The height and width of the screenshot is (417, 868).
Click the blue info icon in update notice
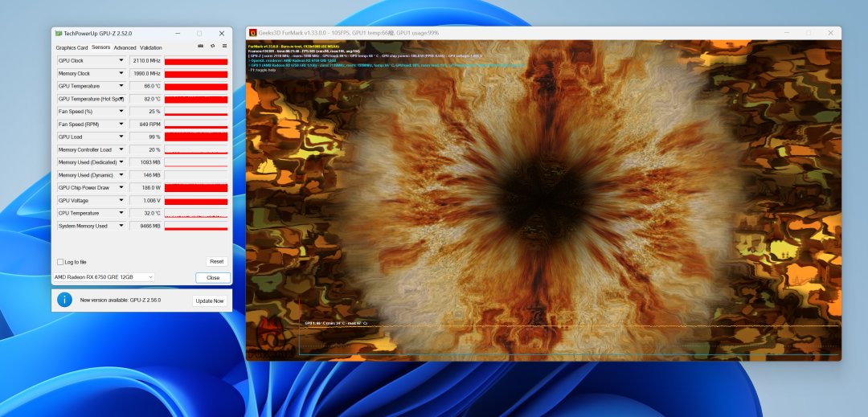[x=65, y=300]
